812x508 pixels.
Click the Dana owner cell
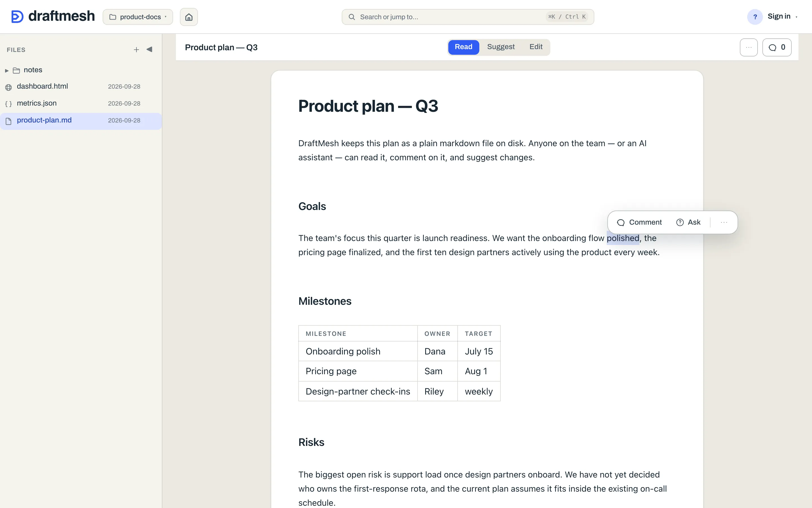tap(437, 351)
